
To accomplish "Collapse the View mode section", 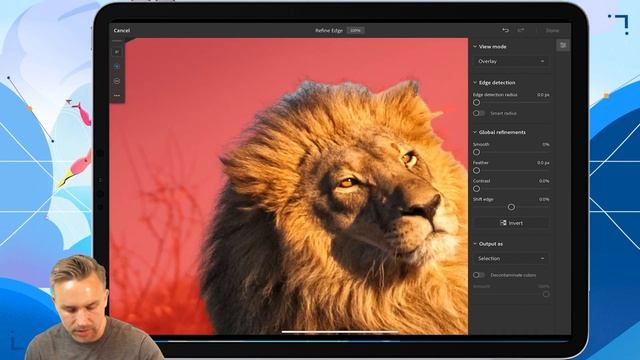I will [x=475, y=47].
